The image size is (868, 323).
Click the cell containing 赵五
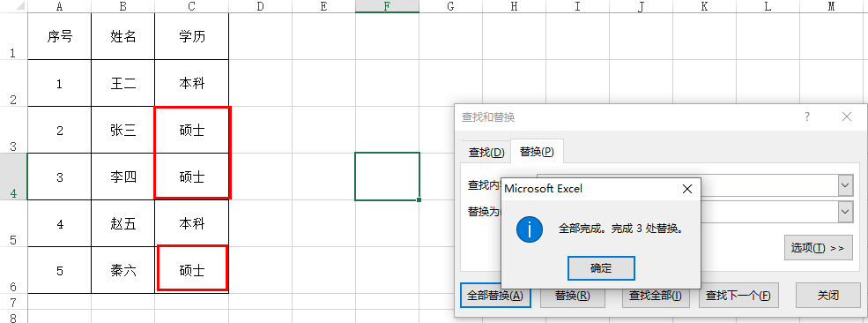coord(122,224)
